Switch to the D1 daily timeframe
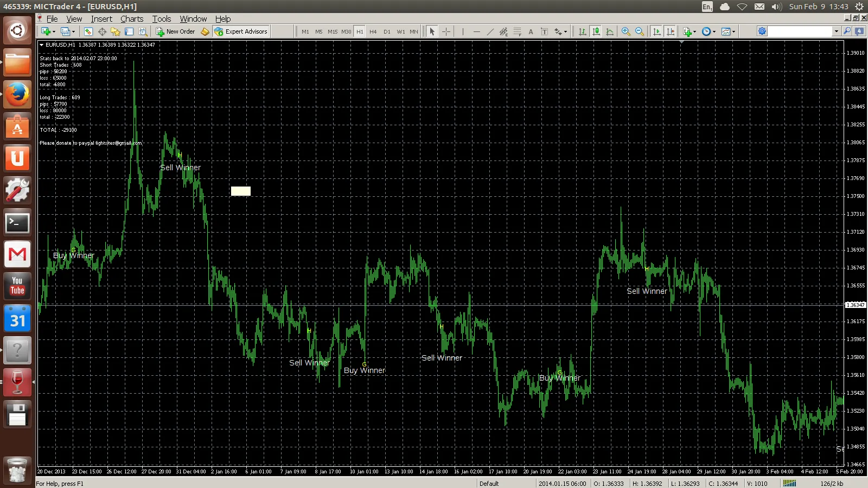This screenshot has width=868, height=488. [387, 31]
